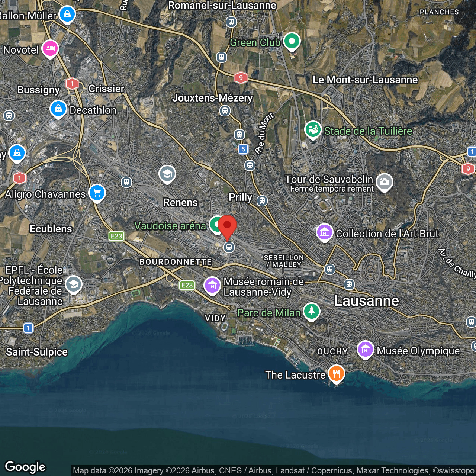Screen dimensions: 476x476
Task: Click the Musée Olympique museum icon
Action: coord(365,350)
